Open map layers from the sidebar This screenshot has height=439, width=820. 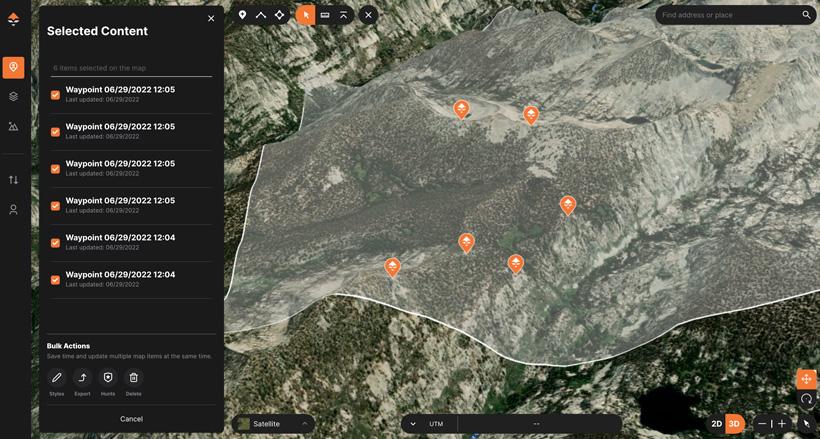pyautogui.click(x=13, y=97)
